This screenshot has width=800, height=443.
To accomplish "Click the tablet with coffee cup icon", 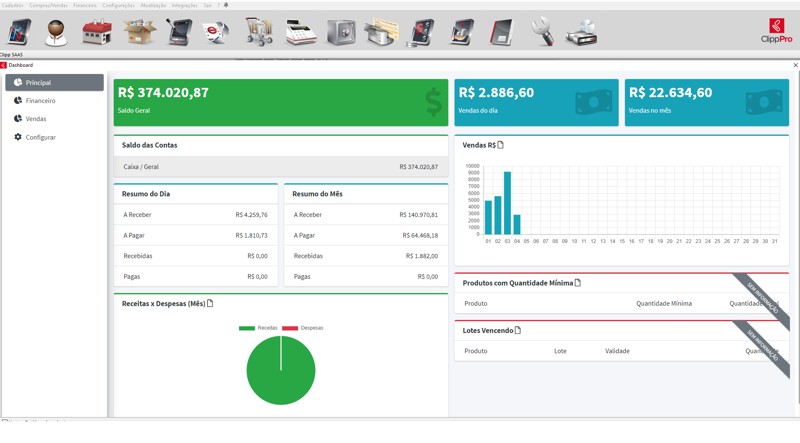I will (462, 32).
